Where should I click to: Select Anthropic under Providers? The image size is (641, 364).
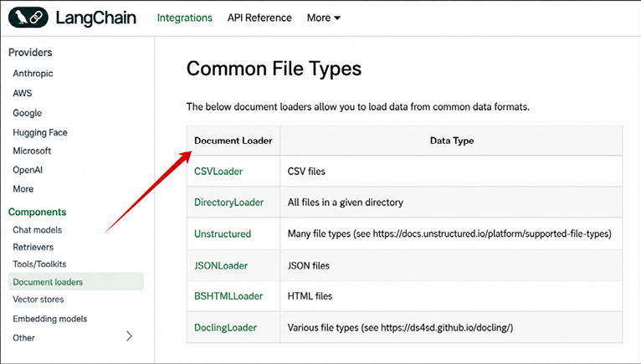pos(33,74)
